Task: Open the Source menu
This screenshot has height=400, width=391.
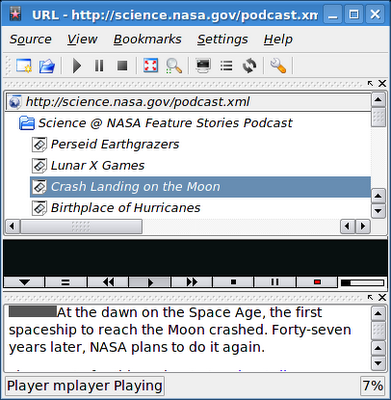Action: point(30,39)
